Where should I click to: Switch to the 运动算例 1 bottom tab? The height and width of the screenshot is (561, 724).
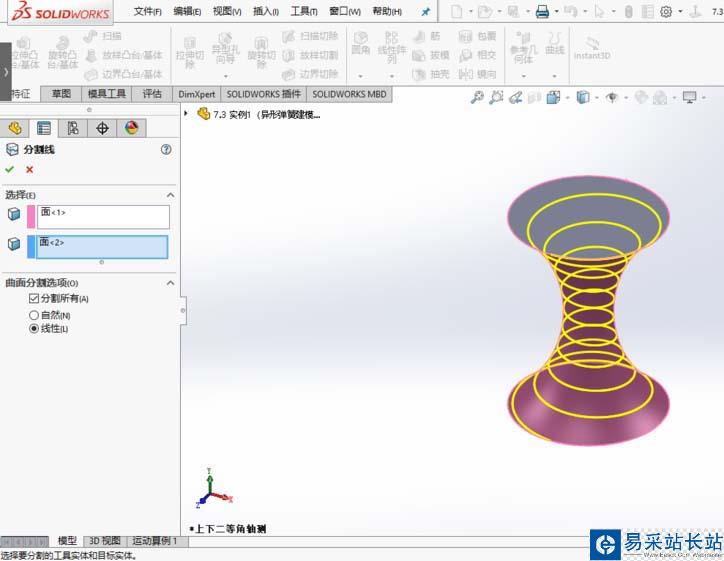(x=155, y=541)
